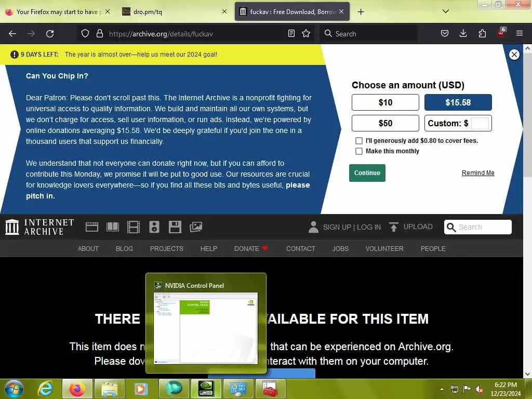List all tabs dropdown arrow

tap(445, 11)
